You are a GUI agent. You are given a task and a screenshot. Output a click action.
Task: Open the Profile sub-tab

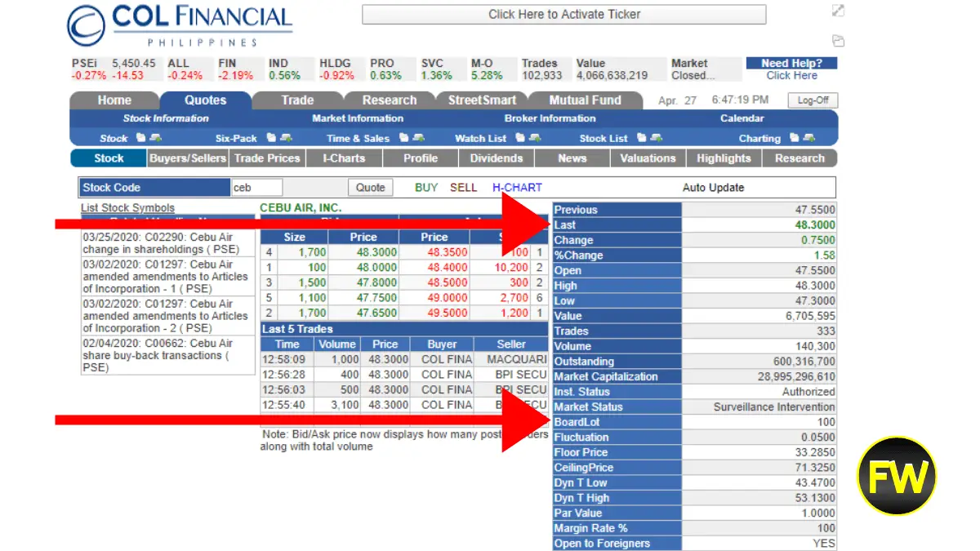click(421, 158)
